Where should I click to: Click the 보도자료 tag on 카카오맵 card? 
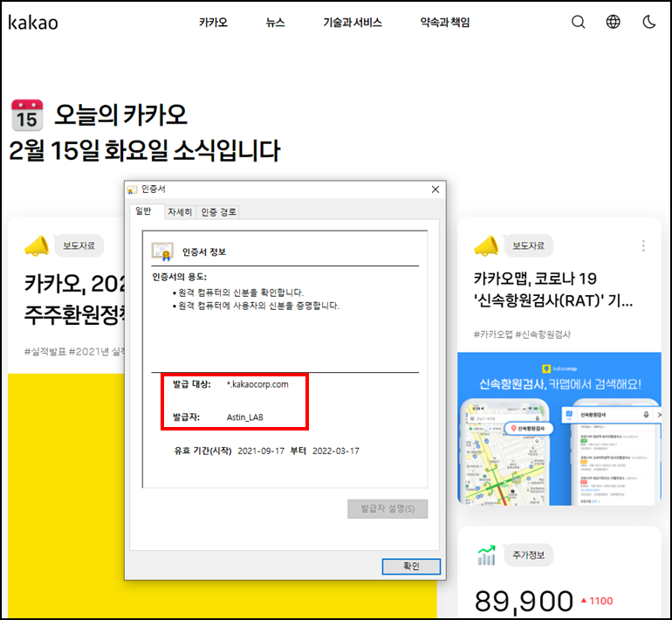pyautogui.click(x=528, y=245)
